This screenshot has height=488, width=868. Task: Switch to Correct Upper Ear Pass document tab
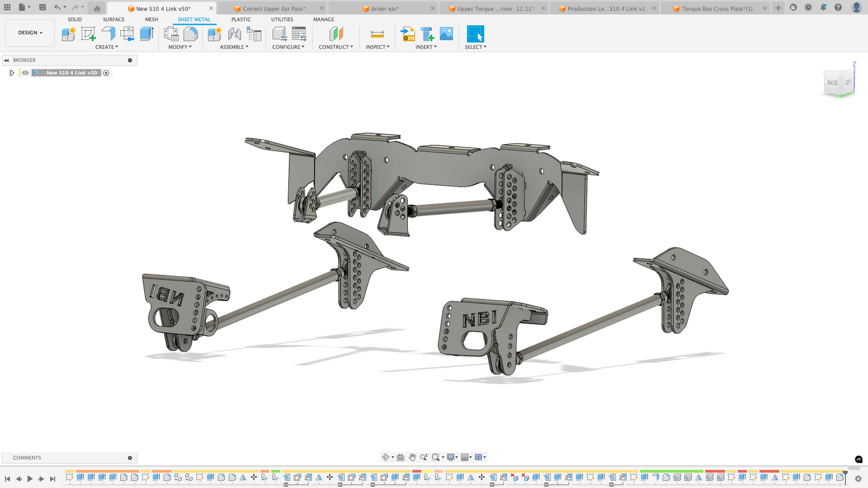pyautogui.click(x=273, y=8)
